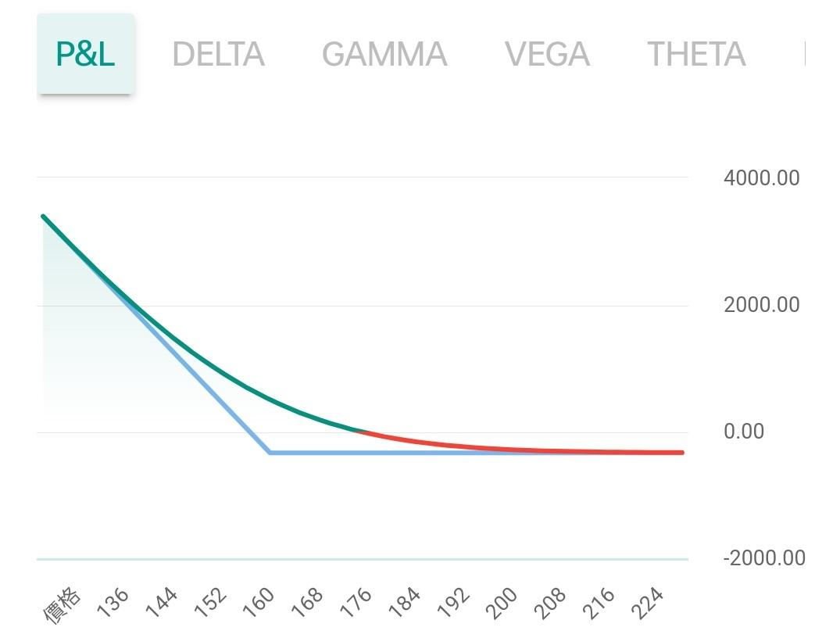Show the VEGA chart tab
Viewport: 840px width, 638px height.
(547, 54)
